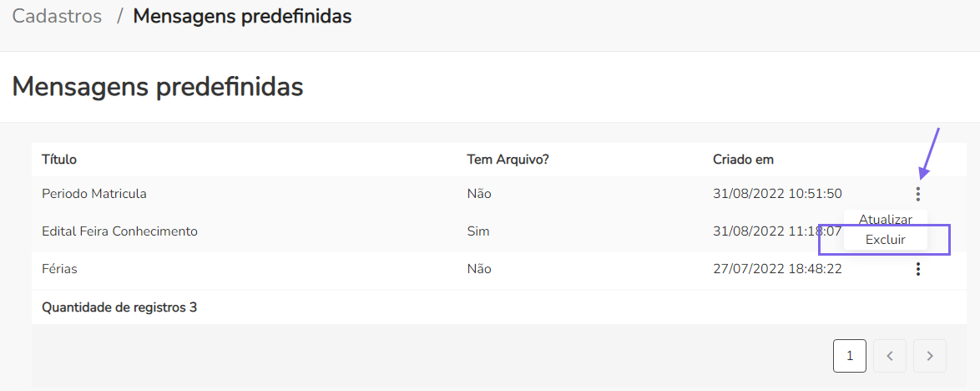Go to the previous page arrow
980x391 pixels.
click(x=890, y=356)
